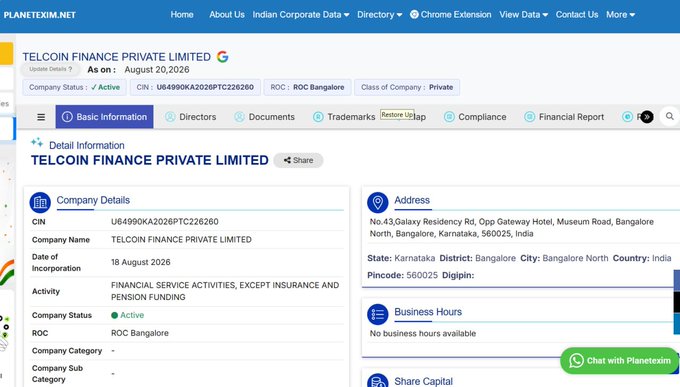This screenshot has width=680, height=387.
Task: Click the black double-arrow scroll tabs icon
Action: click(x=647, y=117)
